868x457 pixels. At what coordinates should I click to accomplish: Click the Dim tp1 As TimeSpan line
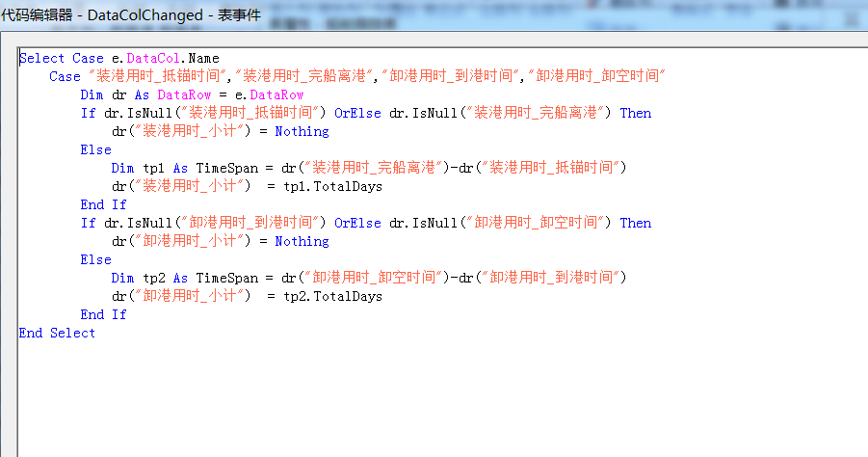(x=369, y=168)
